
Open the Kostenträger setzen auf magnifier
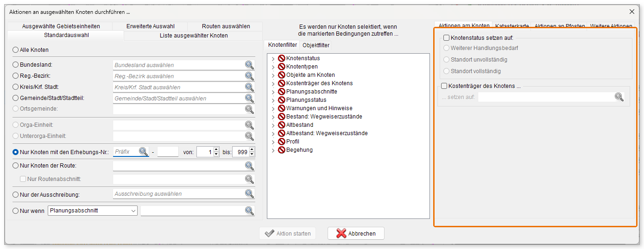click(619, 97)
